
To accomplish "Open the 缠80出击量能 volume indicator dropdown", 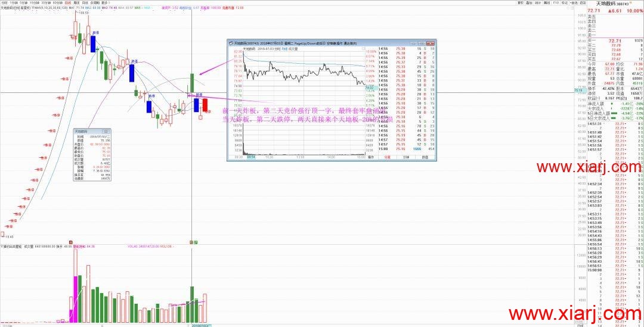I will point(11,247).
